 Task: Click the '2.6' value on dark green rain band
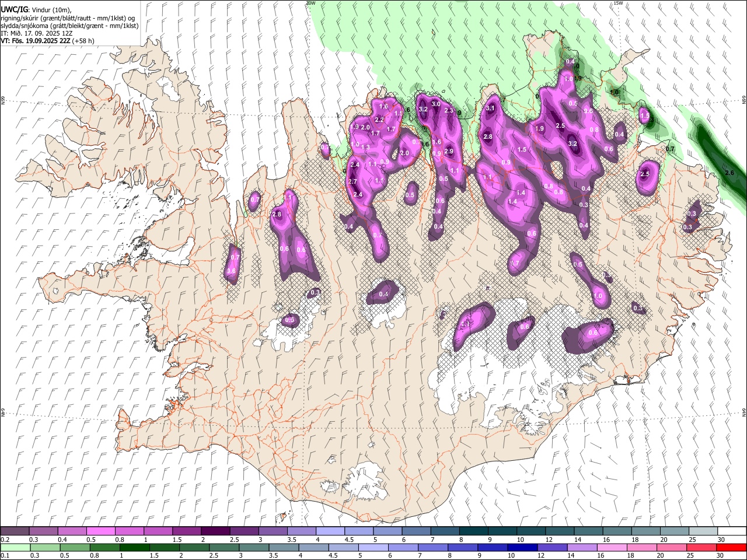(x=729, y=173)
